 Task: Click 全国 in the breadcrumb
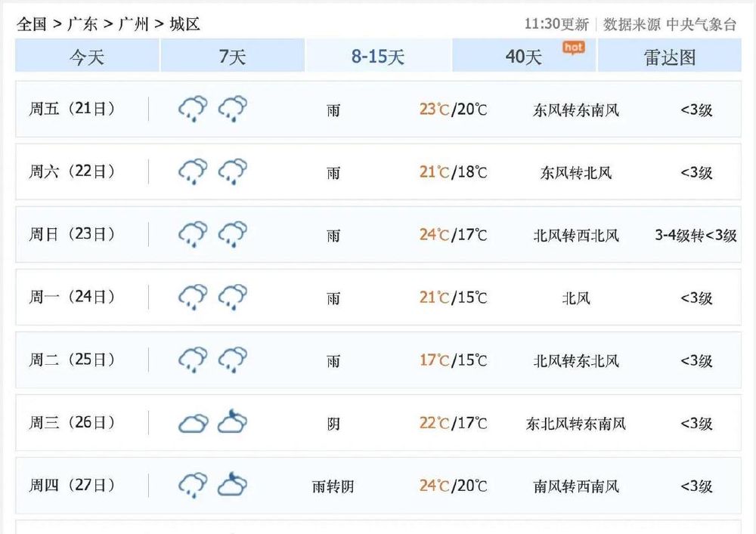click(x=32, y=23)
